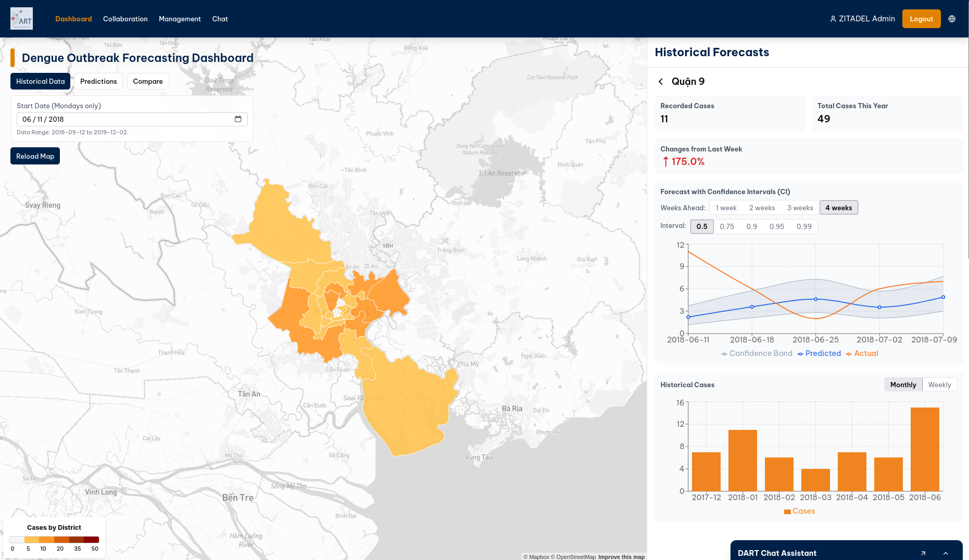Image resolution: width=969 pixels, height=560 pixels.
Task: Toggle the Cases legend square icon
Action: coord(787,512)
